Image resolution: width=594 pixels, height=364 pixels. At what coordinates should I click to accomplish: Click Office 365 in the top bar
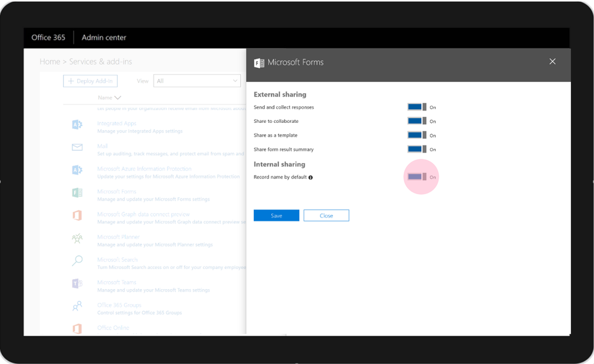pos(48,37)
